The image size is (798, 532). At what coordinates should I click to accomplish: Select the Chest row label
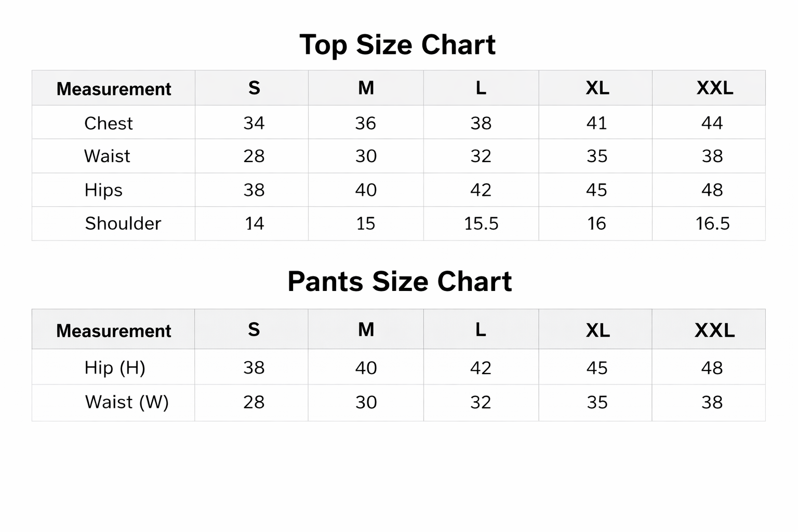click(x=109, y=123)
